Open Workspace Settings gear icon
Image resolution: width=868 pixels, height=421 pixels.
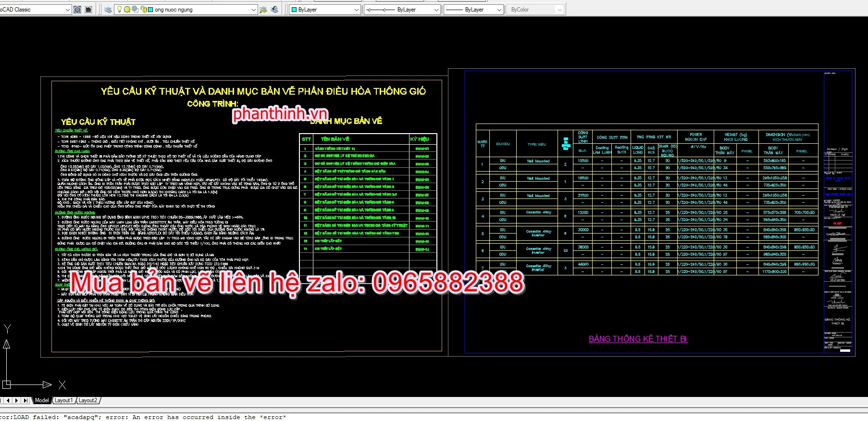pyautogui.click(x=77, y=10)
